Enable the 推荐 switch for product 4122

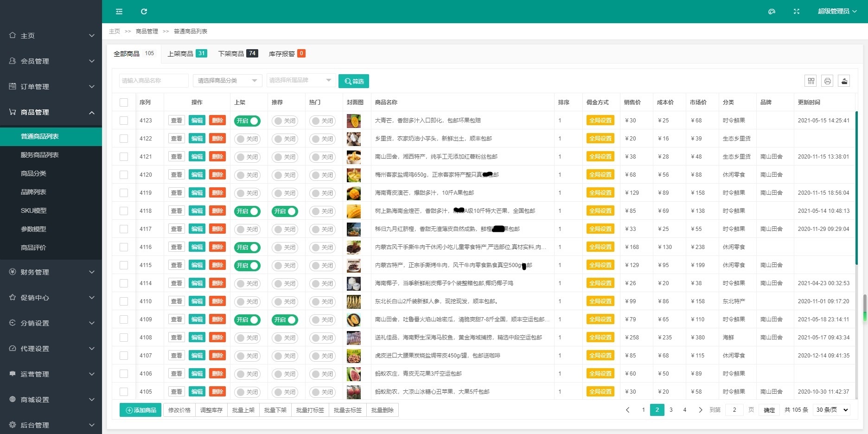[x=285, y=139]
